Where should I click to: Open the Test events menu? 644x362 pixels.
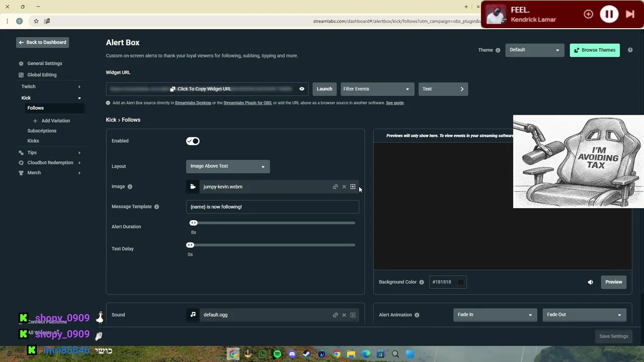[443, 89]
